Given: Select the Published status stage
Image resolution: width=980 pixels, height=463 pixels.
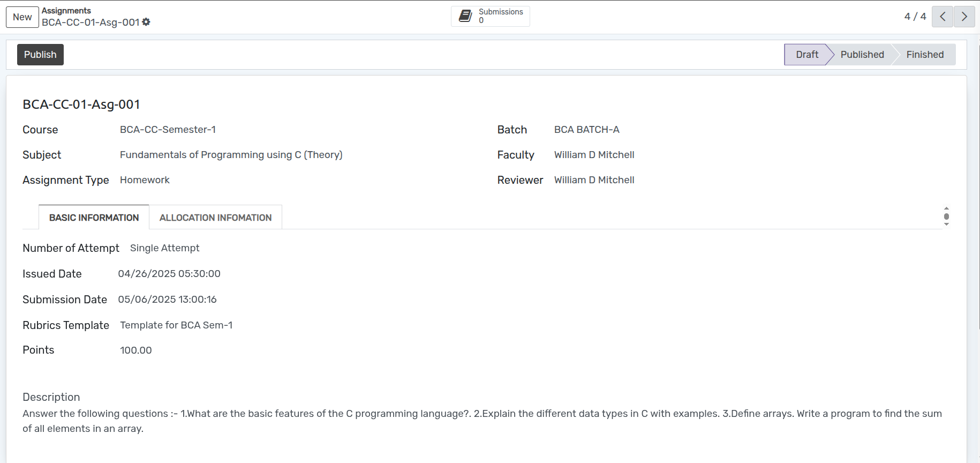Looking at the screenshot, I should tap(862, 55).
